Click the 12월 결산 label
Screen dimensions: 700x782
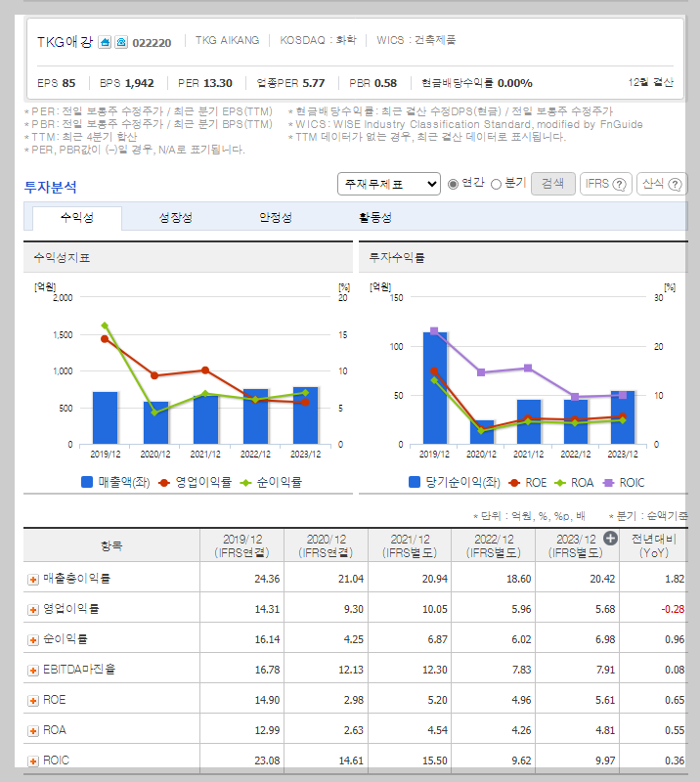click(x=650, y=83)
